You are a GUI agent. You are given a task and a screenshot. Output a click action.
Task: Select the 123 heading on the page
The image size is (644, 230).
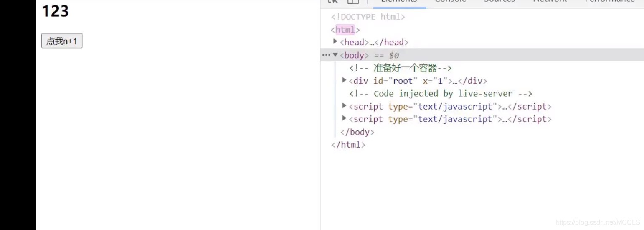click(x=55, y=10)
